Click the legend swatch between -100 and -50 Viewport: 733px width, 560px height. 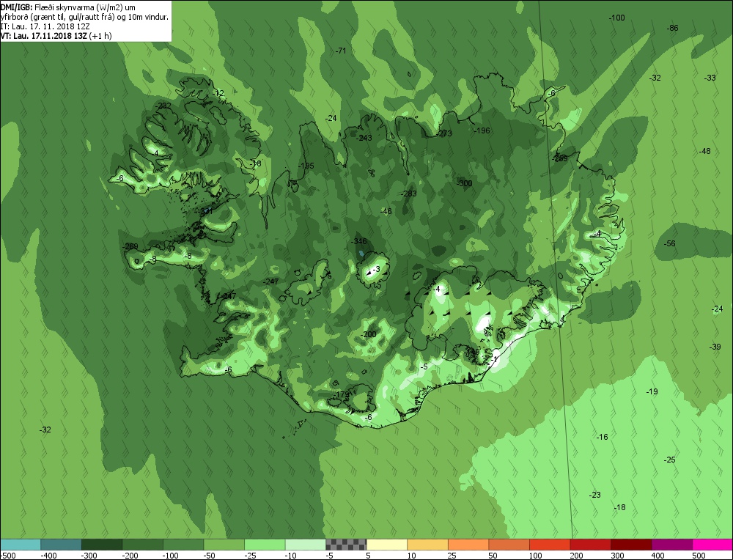click(183, 545)
